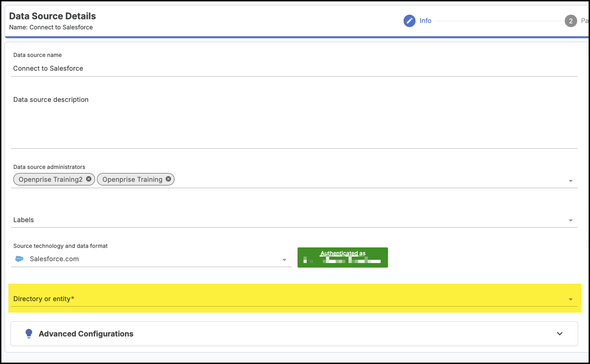Viewport: 590px width, 364px height.
Task: Open the Source technology dropdown arrow
Action: click(x=285, y=260)
